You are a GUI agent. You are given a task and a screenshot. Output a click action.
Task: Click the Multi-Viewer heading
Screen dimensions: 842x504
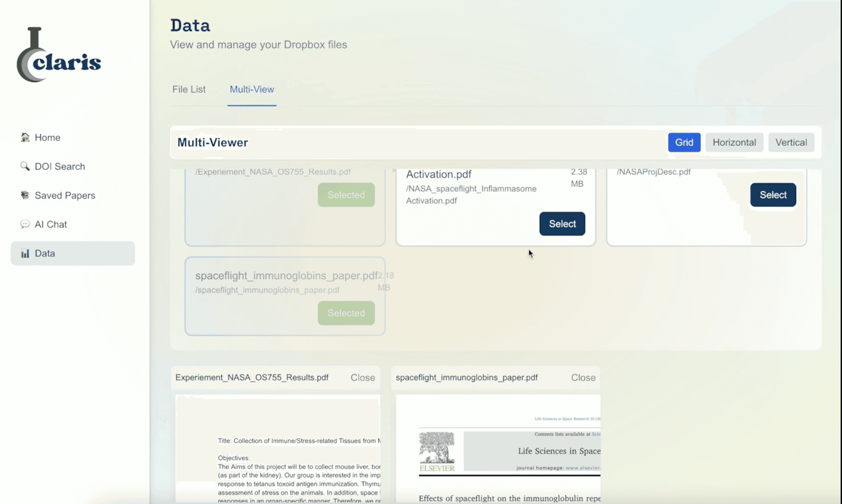tap(213, 142)
